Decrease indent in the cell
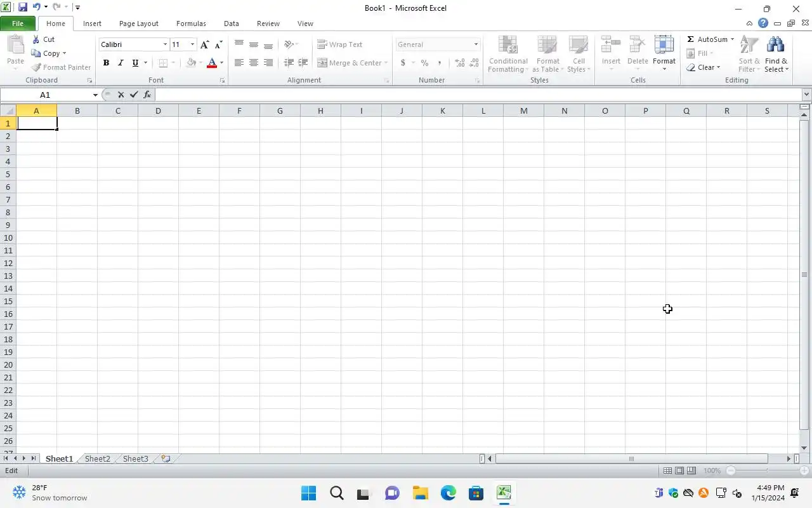The image size is (812, 508). coord(289,63)
